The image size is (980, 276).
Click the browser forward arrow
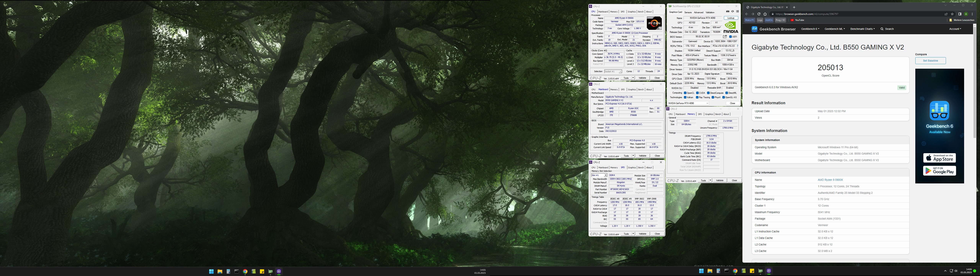pos(752,14)
